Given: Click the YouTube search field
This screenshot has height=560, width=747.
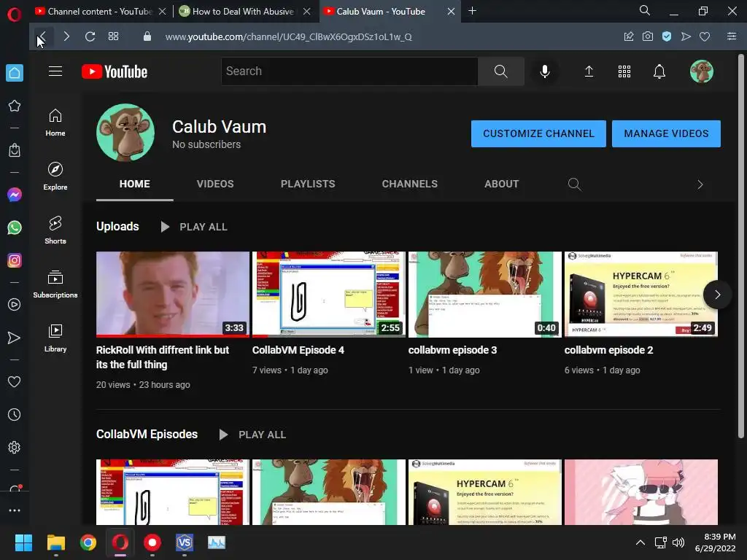Looking at the screenshot, I should coord(349,71).
